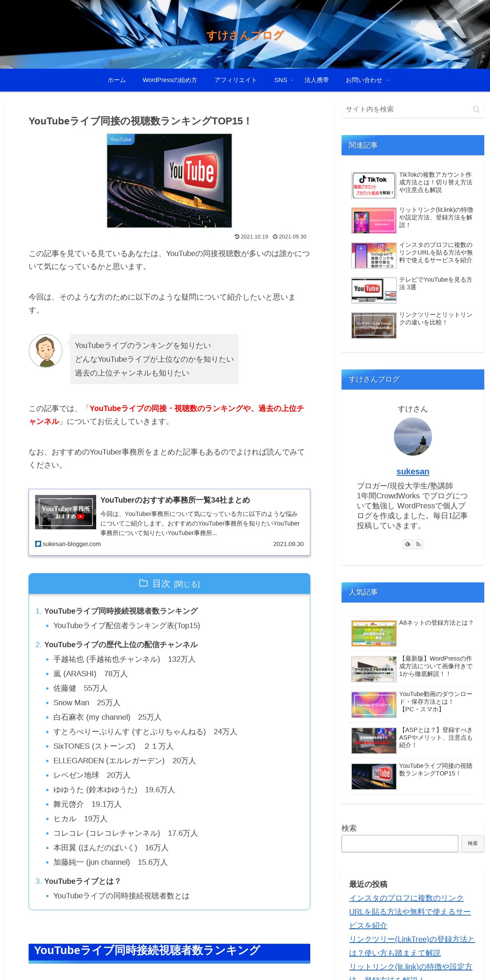Open the 法人携帯 menu item
Image resolution: width=490 pixels, height=980 pixels.
316,80
